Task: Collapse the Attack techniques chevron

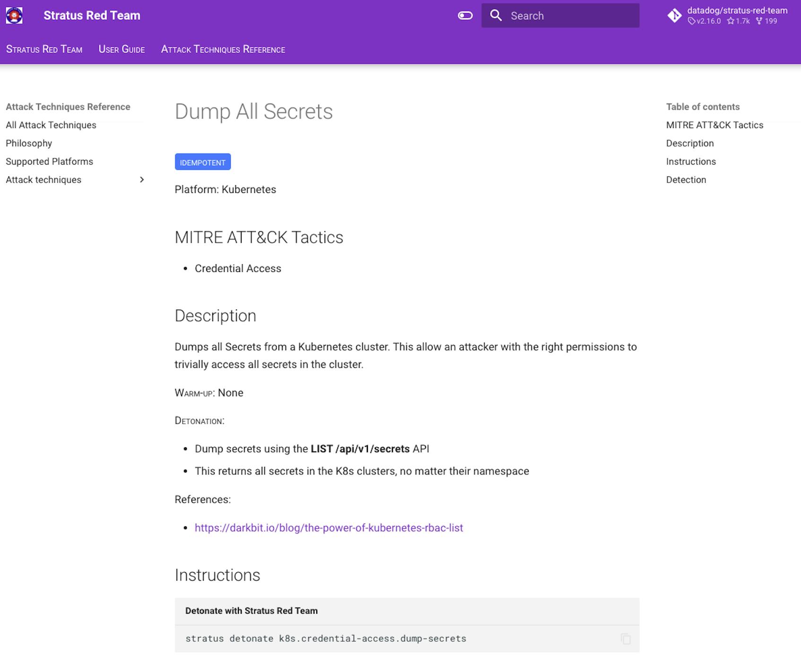Action: click(x=141, y=180)
